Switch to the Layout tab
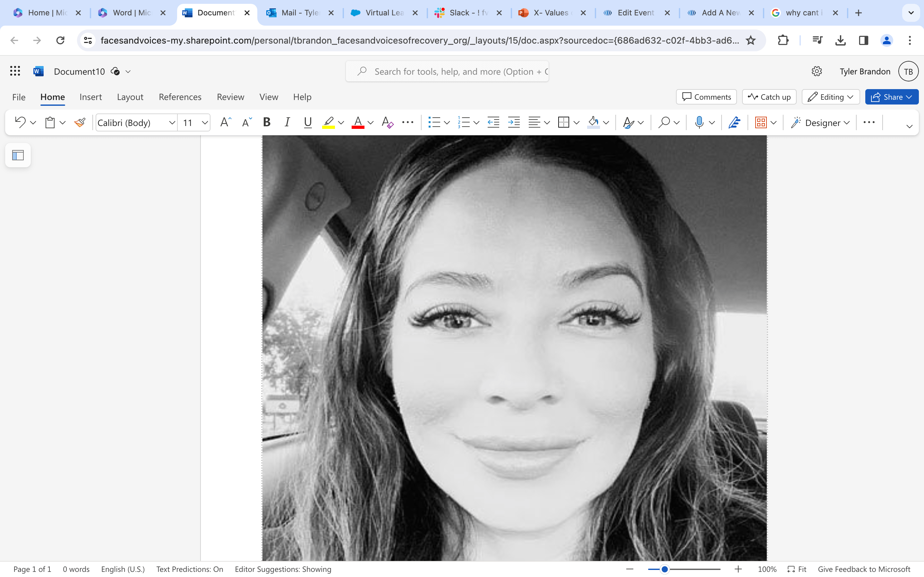 coord(130,97)
